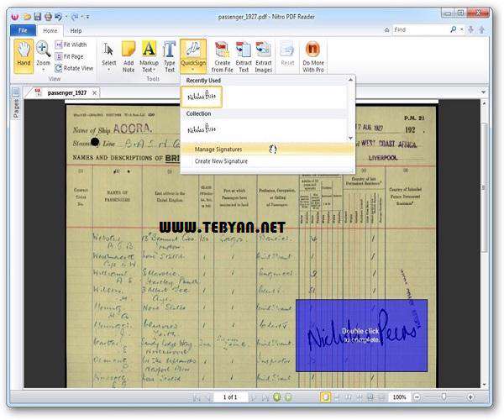Enable single page layout view

pyautogui.click(x=325, y=397)
